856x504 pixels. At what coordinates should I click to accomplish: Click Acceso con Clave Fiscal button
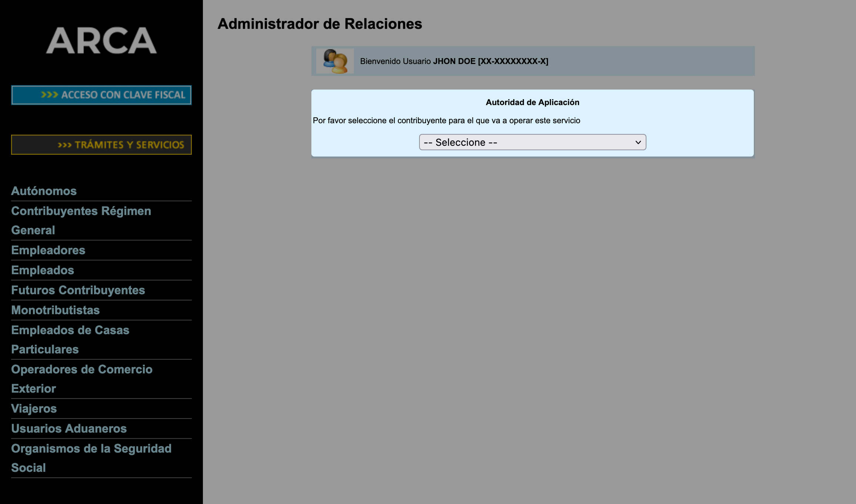[101, 95]
